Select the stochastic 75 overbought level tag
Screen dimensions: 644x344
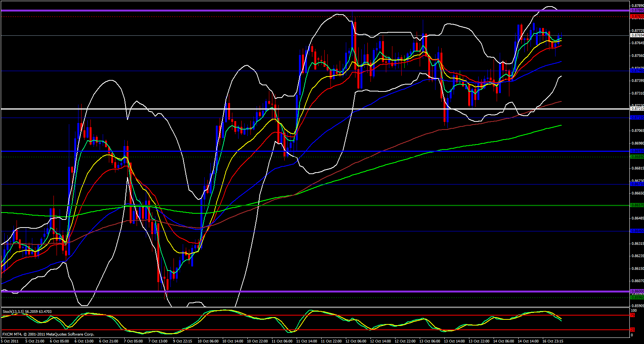(632, 315)
